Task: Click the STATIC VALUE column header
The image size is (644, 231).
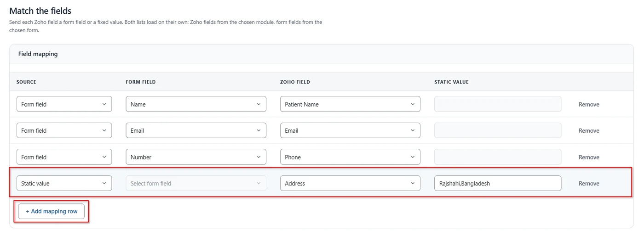Action: click(x=452, y=82)
